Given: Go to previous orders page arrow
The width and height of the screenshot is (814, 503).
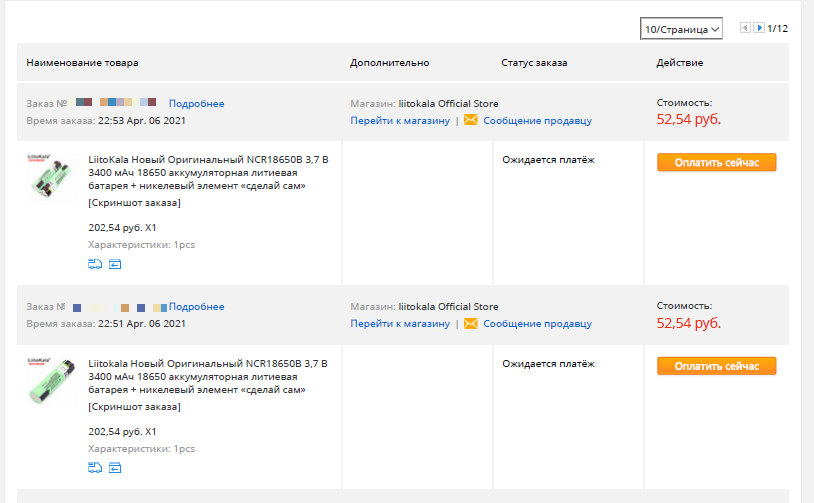Looking at the screenshot, I should (x=745, y=28).
